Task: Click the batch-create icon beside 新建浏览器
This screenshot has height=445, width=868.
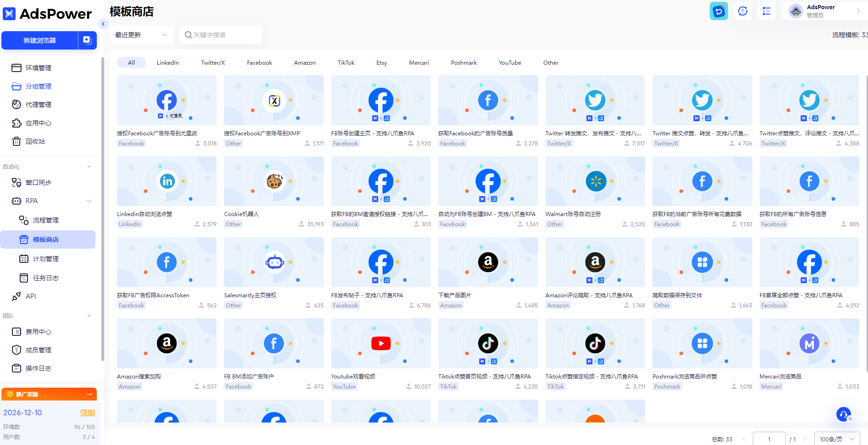Action: (x=87, y=40)
